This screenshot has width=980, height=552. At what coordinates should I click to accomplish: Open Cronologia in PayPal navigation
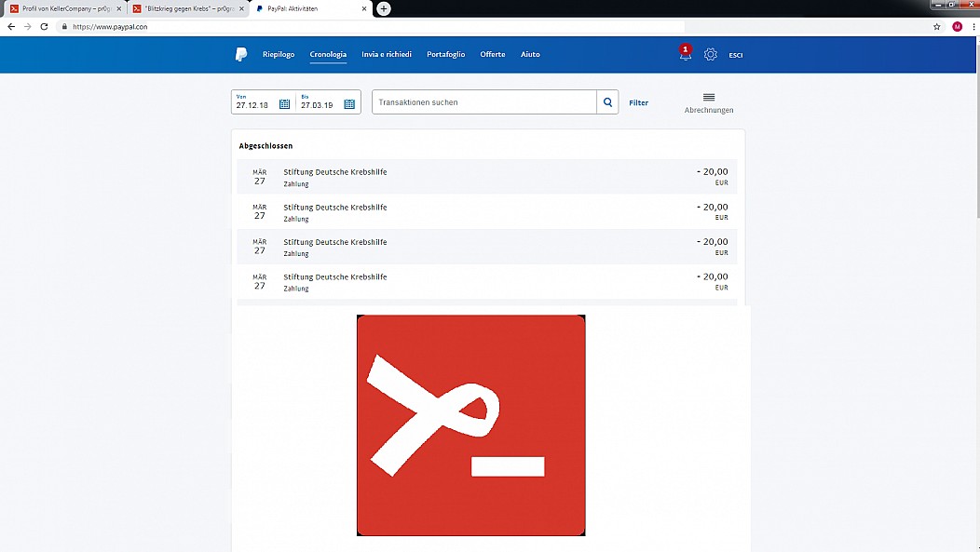click(328, 54)
